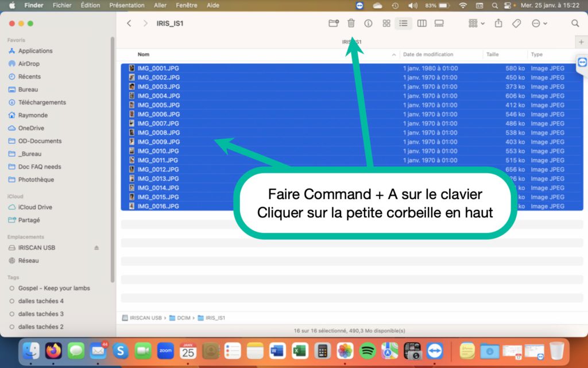Click the trash icon in Finder toolbar
588x368 pixels.
pyautogui.click(x=351, y=24)
